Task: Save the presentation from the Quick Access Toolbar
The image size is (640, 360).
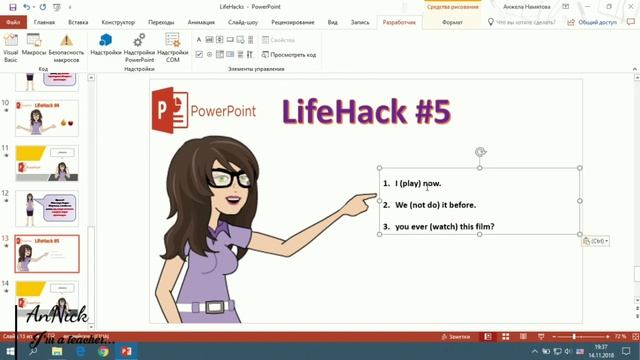Action: (x=13, y=7)
